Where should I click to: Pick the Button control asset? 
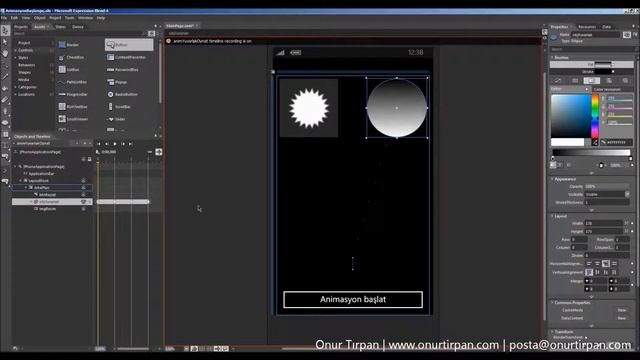(129, 45)
